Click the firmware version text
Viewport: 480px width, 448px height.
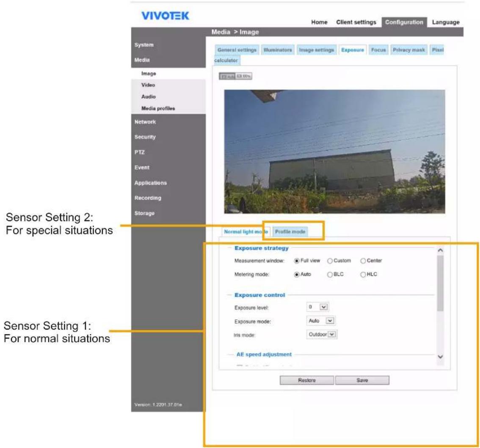tap(158, 404)
